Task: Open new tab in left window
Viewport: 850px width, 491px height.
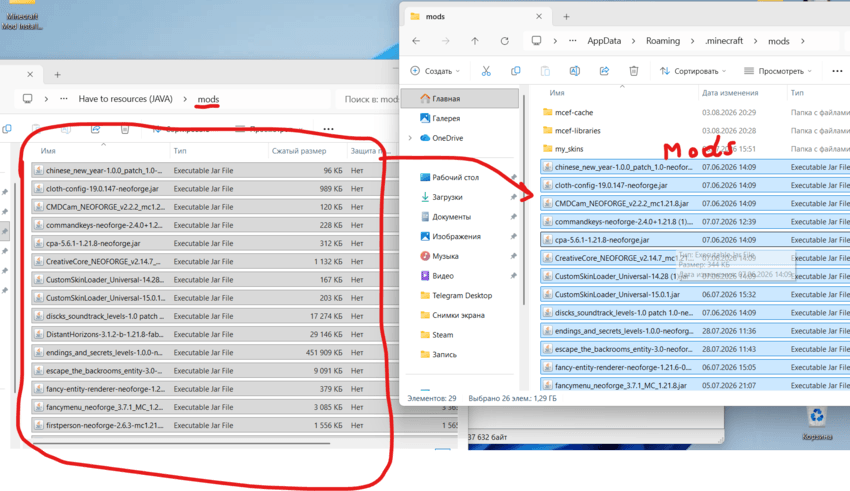Action: tap(57, 75)
